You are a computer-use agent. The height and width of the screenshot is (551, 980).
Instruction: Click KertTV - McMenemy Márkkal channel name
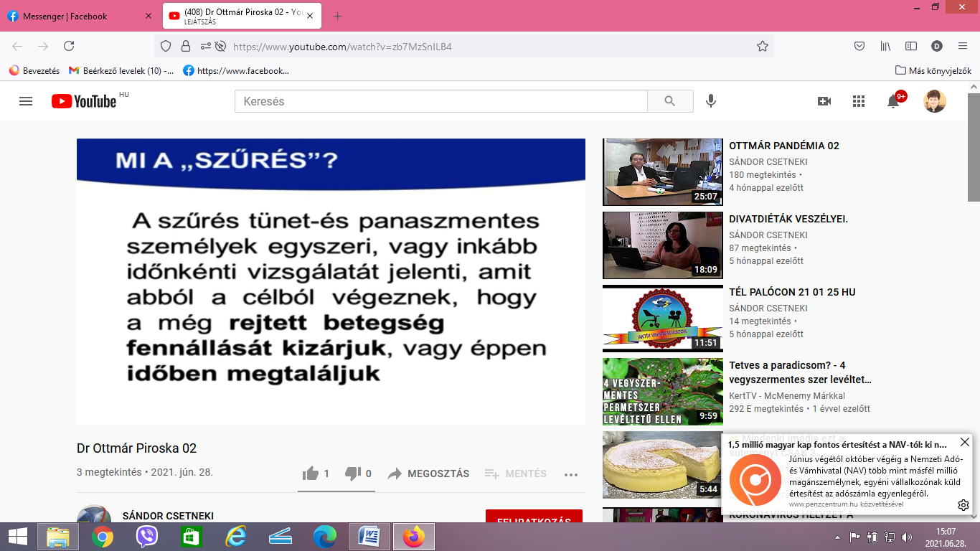787,395
